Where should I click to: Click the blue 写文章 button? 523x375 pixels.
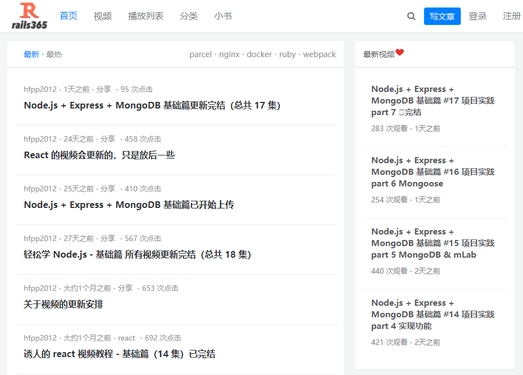point(442,16)
